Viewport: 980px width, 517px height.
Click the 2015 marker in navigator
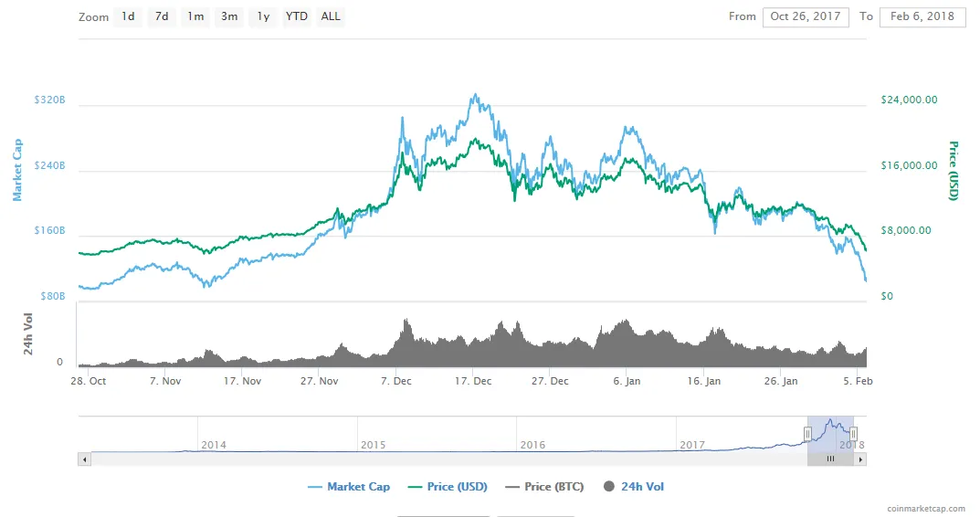[374, 445]
